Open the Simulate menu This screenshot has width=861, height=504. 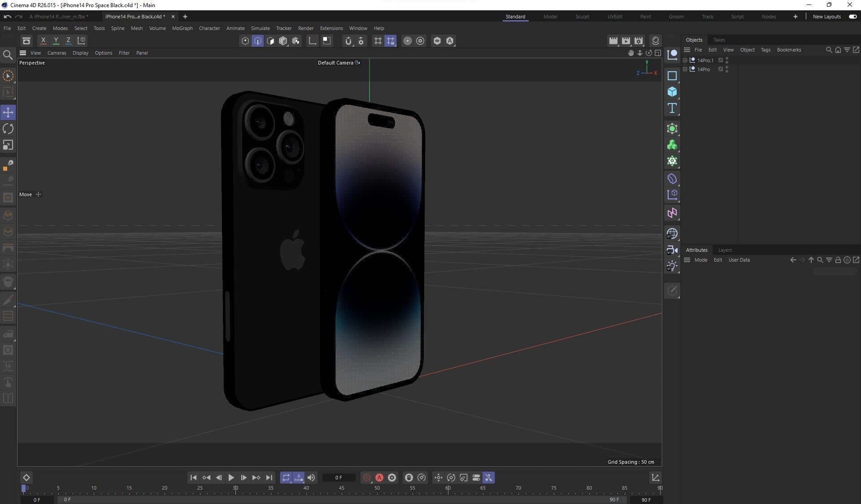(260, 28)
